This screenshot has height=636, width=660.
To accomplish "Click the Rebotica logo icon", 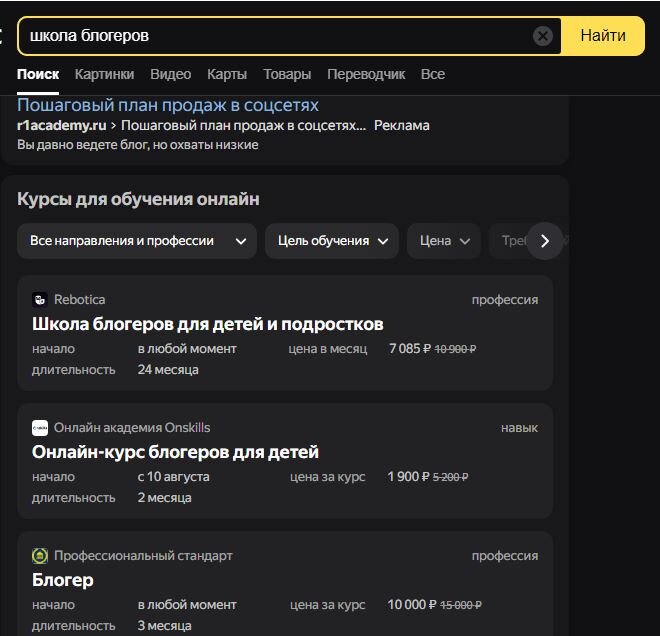I will click(40, 300).
